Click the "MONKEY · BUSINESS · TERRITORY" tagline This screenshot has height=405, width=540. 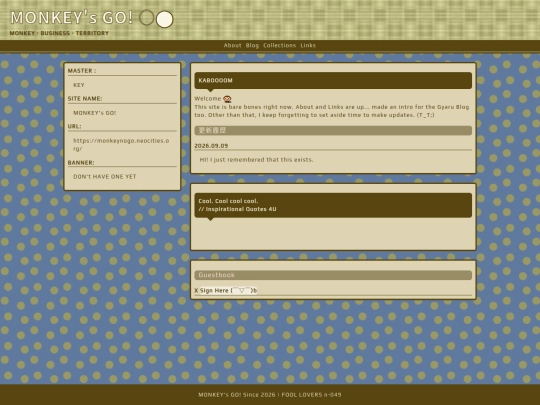[x=59, y=33]
